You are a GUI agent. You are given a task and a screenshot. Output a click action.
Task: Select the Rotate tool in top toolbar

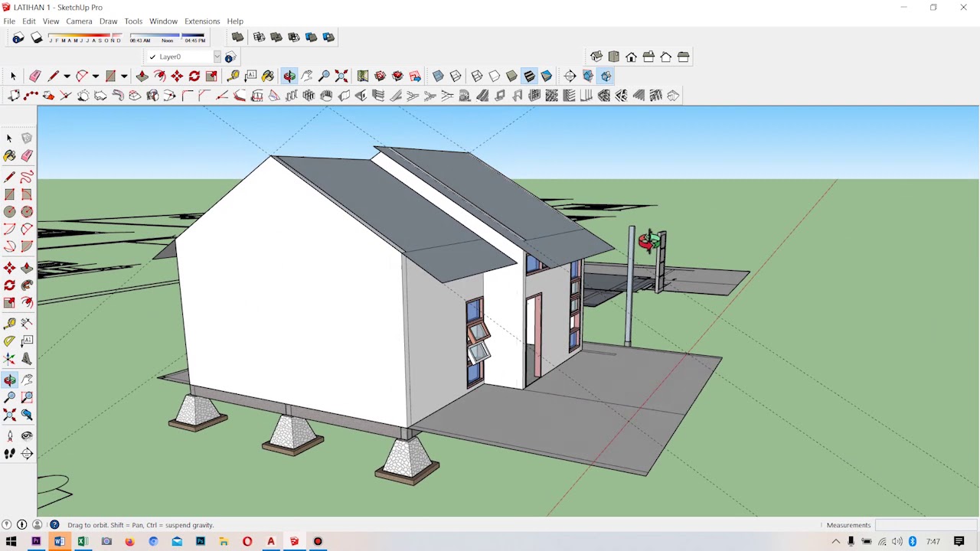[x=194, y=76]
